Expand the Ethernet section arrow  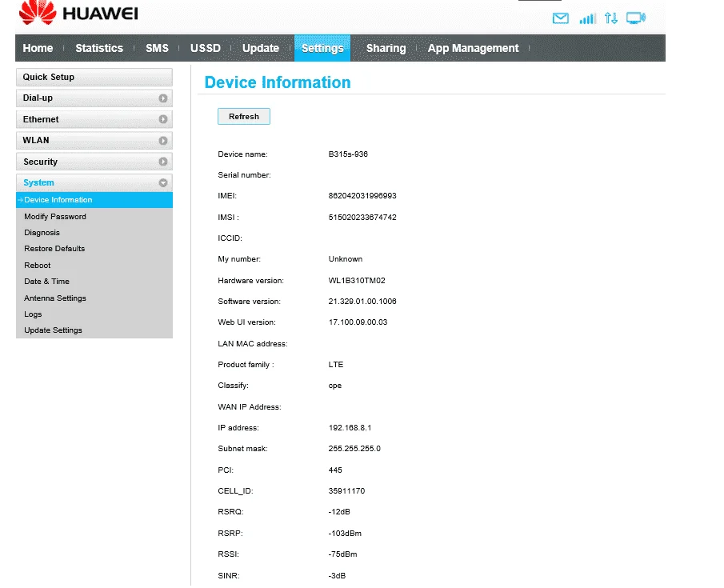(163, 119)
